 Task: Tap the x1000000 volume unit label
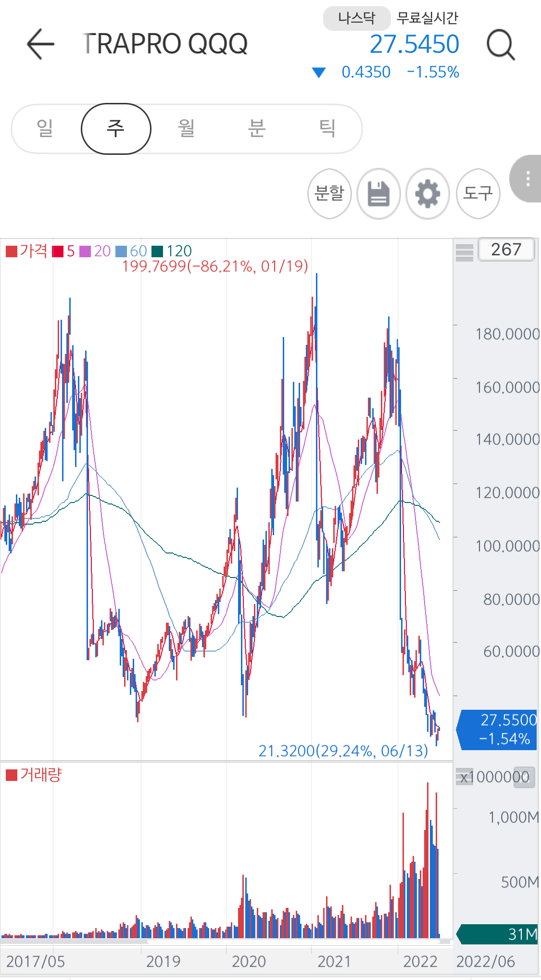click(494, 777)
